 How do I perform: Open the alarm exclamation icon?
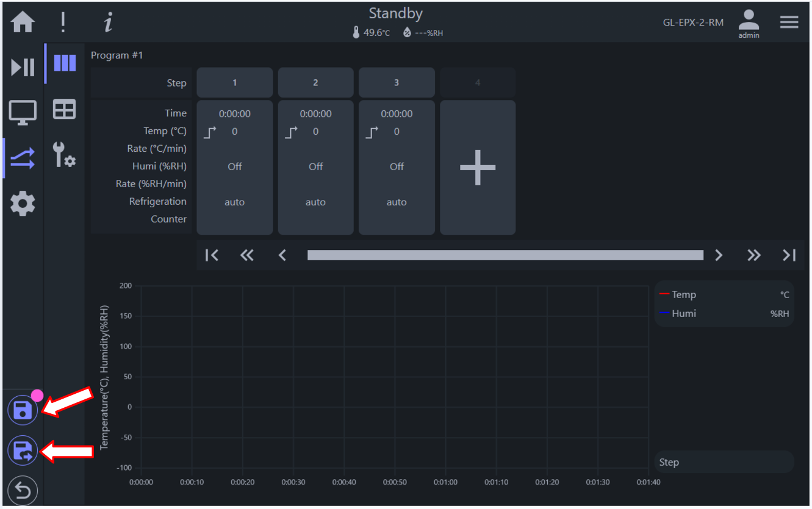point(63,22)
